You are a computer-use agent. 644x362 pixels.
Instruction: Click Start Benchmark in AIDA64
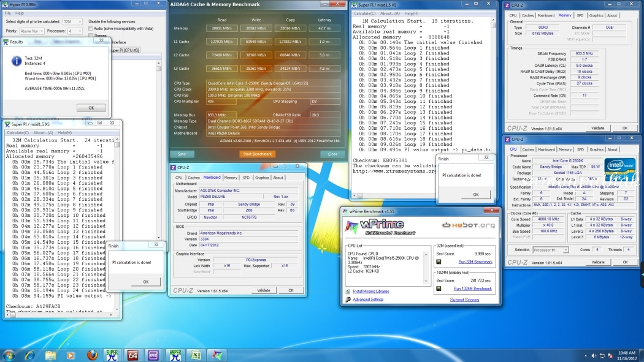[x=257, y=154]
